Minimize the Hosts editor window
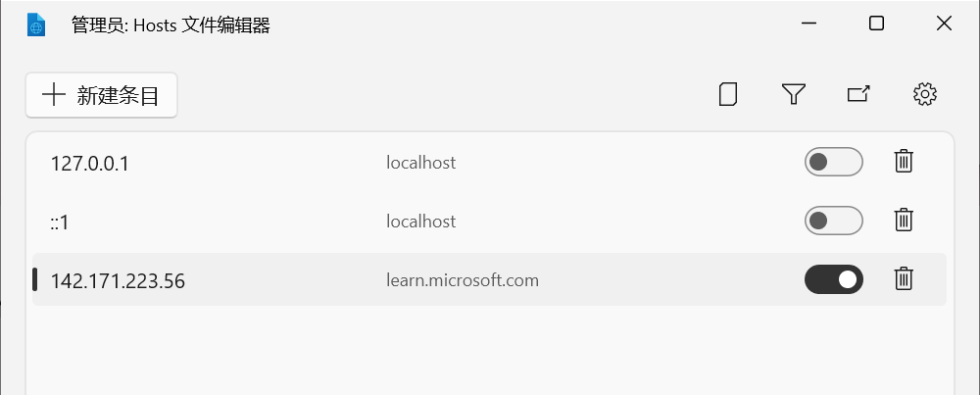 (809, 25)
